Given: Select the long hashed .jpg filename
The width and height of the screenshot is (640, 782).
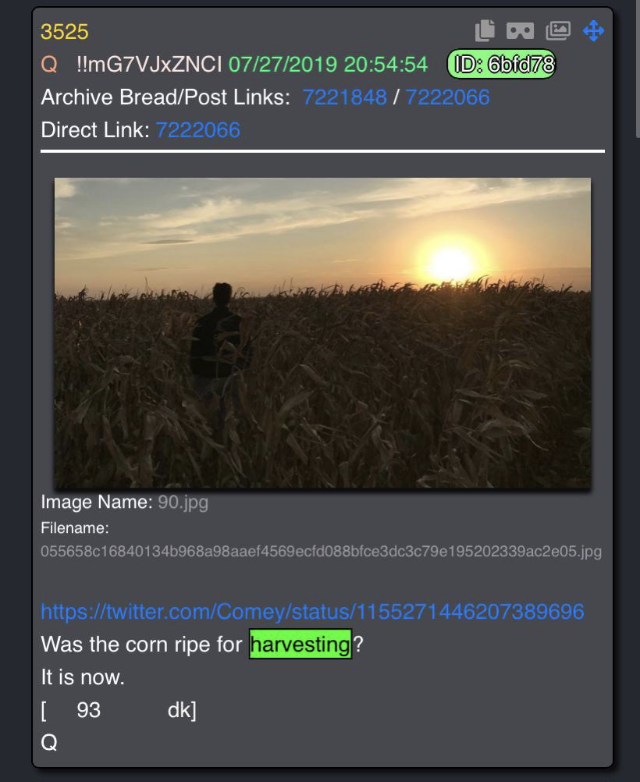Looking at the screenshot, I should point(321,552).
